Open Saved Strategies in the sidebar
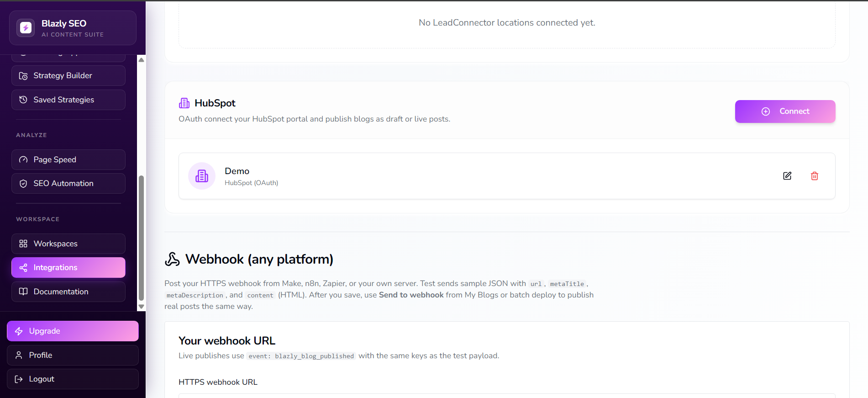 tap(68, 100)
